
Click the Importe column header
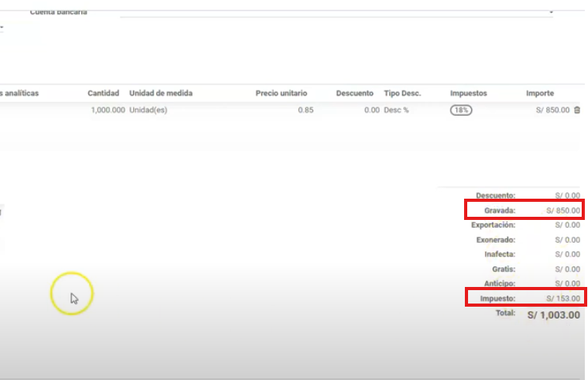coord(540,93)
